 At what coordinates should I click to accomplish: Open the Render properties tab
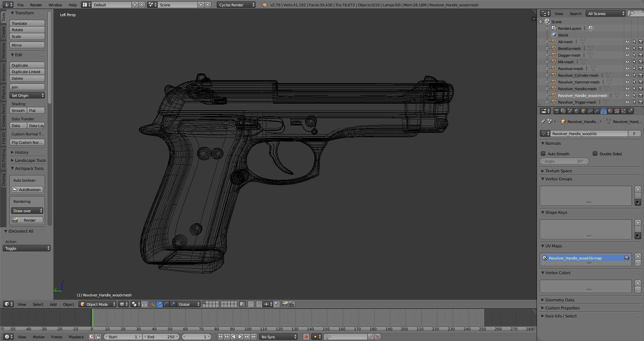(x=556, y=111)
